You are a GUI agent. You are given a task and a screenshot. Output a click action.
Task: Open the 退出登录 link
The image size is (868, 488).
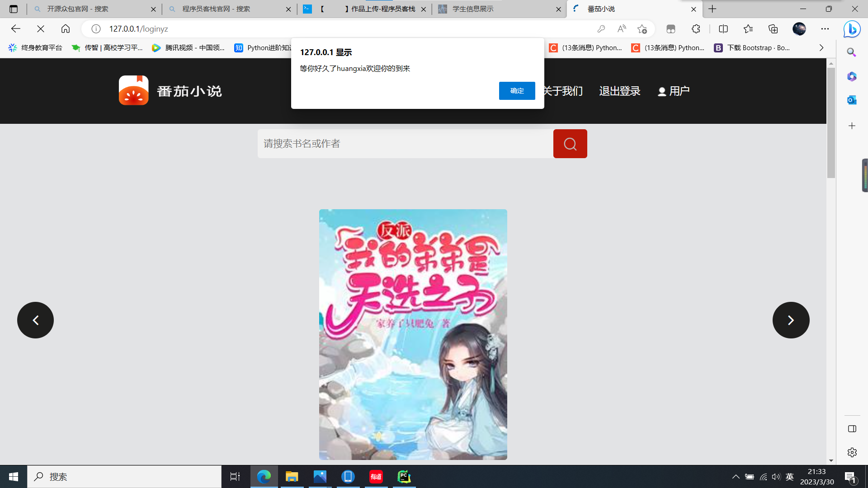pos(620,91)
